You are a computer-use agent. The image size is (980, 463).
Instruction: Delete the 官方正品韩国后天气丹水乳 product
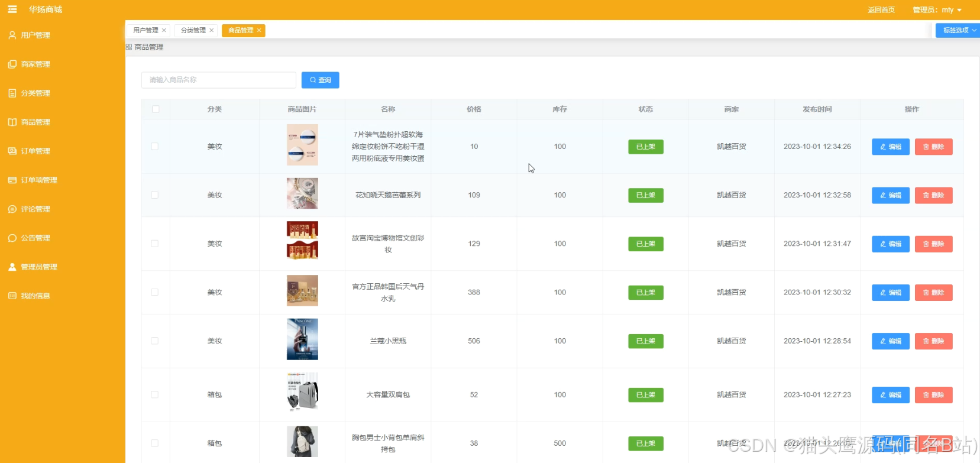(933, 292)
